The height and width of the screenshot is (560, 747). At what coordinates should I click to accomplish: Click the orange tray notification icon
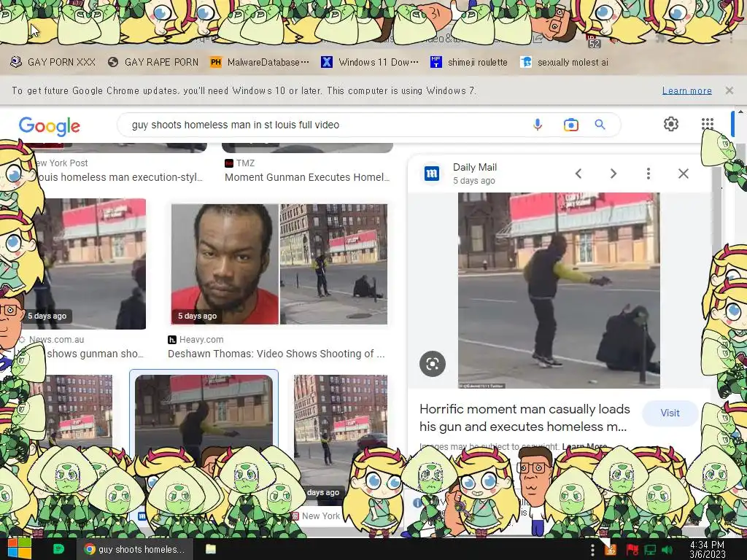pyautogui.click(x=611, y=550)
